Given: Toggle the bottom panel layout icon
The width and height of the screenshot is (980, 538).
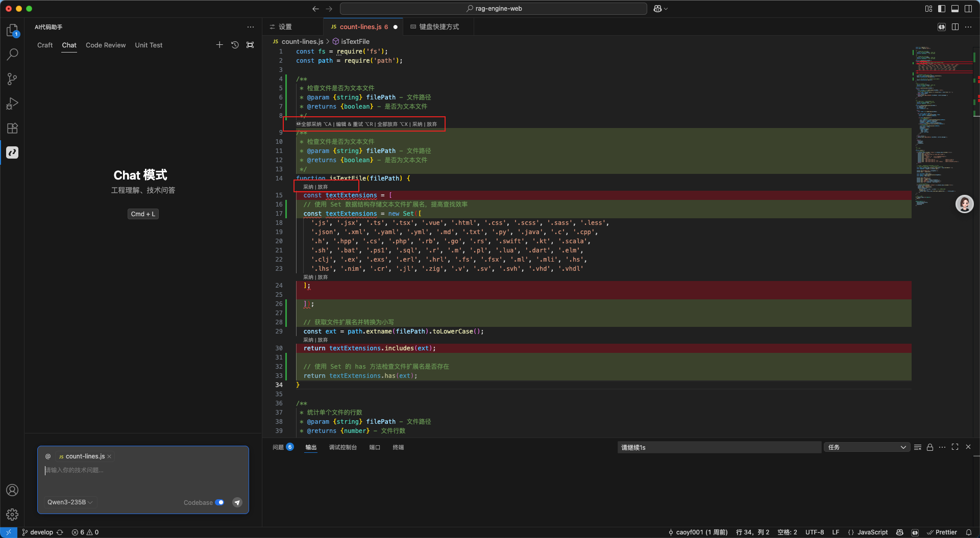Looking at the screenshot, I should pyautogui.click(x=955, y=9).
